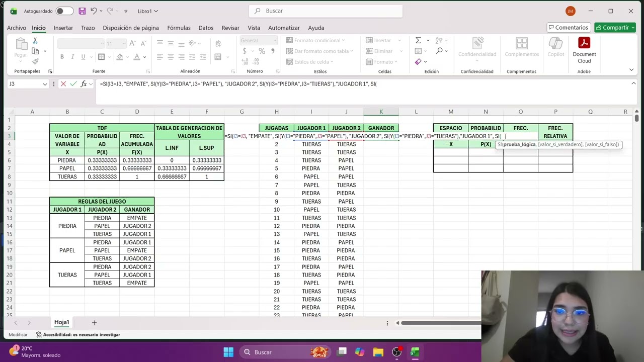Toggle the Autoguardado switch
The height and width of the screenshot is (362, 644).
pos(64,11)
